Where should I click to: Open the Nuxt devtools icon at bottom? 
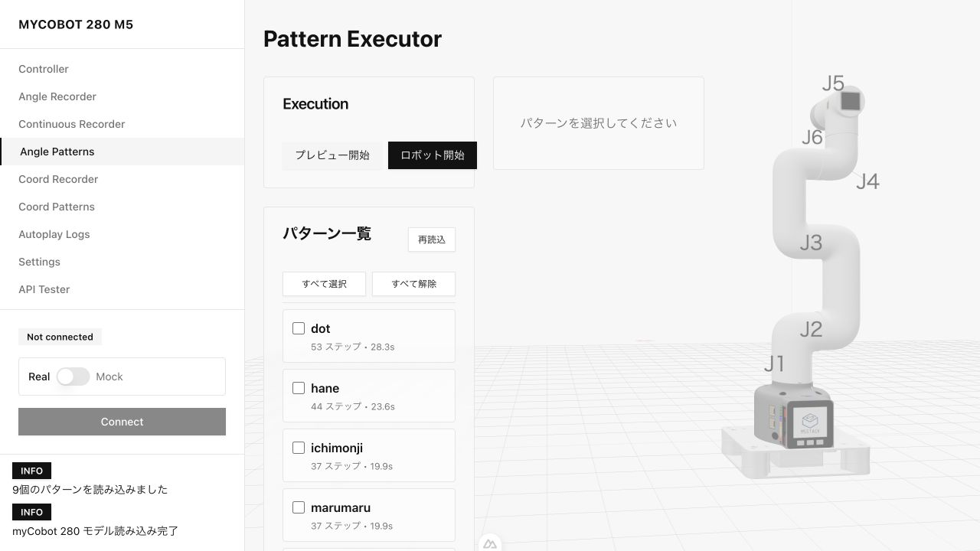(x=490, y=543)
